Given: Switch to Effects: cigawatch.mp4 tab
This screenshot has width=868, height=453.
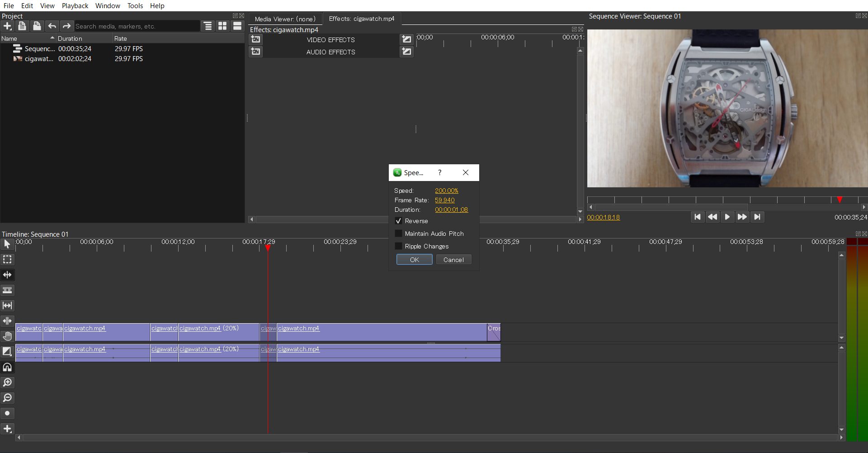Looking at the screenshot, I should click(362, 19).
